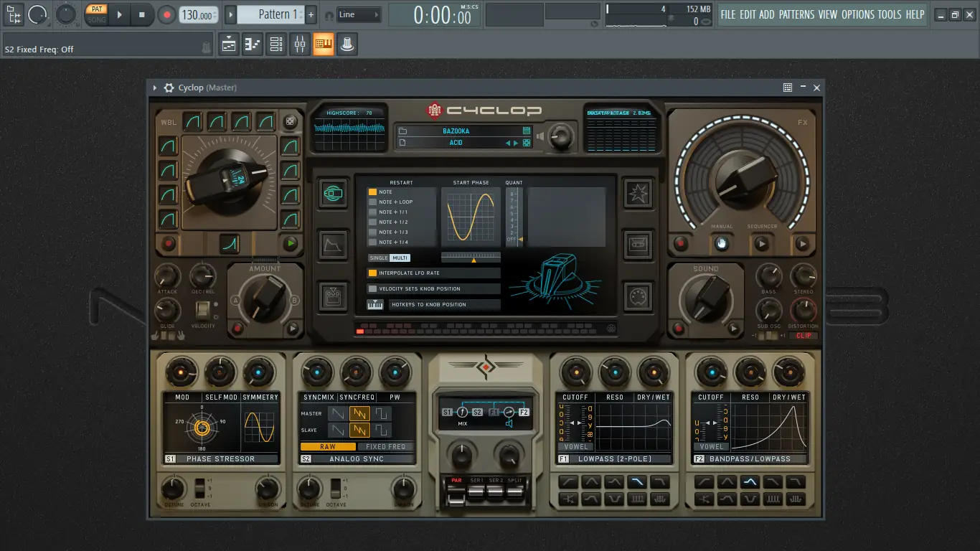Click the keyboard icon beside Hotkeys to Knob Position
The image size is (980, 551).
[375, 305]
